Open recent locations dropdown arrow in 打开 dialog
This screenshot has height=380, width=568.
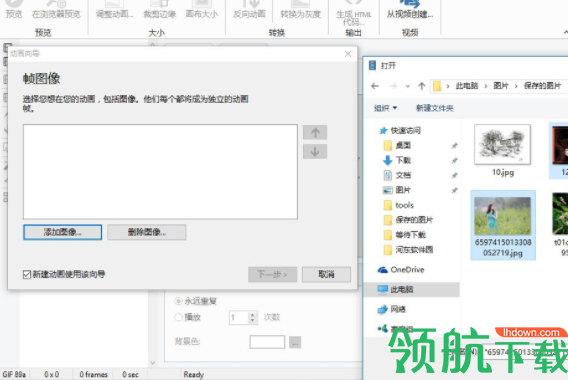point(408,86)
